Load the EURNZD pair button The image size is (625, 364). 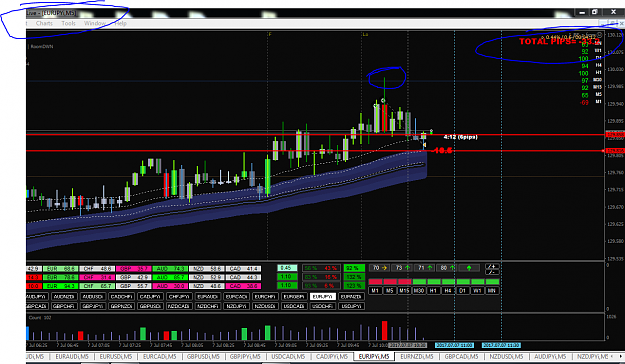351,297
